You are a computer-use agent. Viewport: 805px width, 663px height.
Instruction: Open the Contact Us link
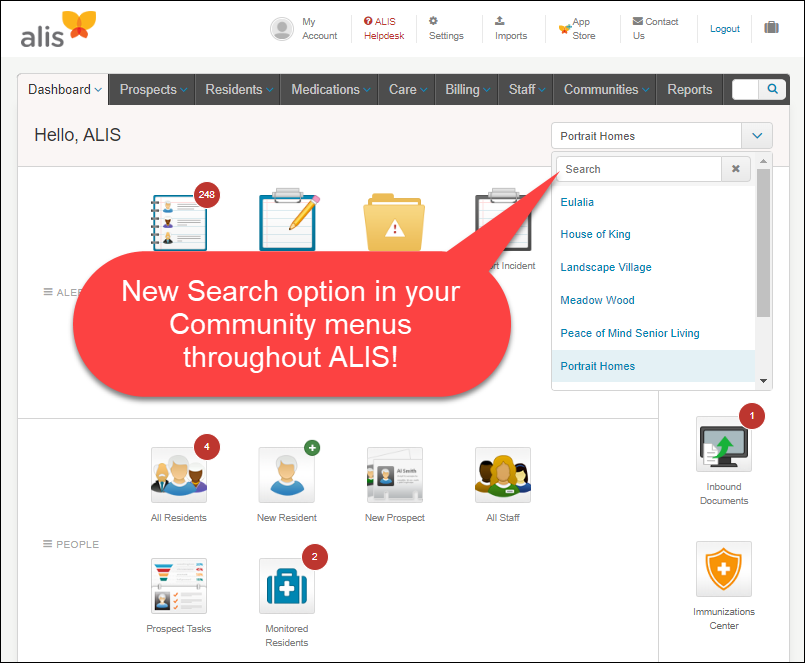tap(655, 29)
